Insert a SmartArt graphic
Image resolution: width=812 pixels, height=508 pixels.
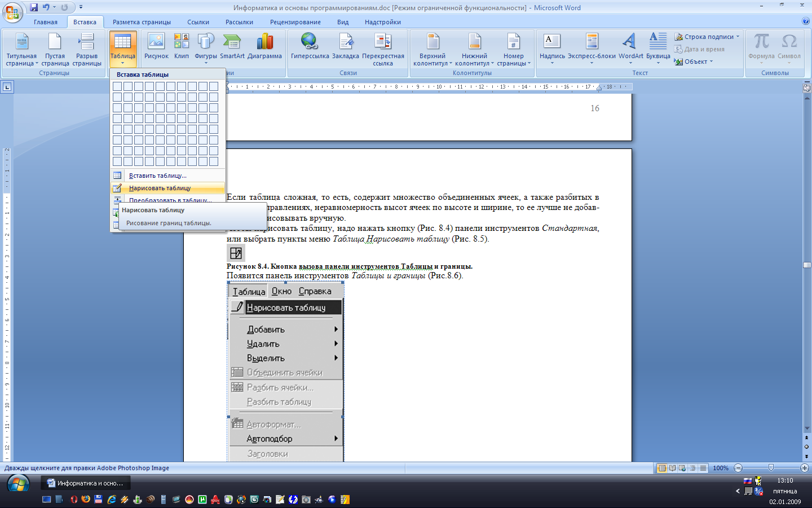(232, 47)
